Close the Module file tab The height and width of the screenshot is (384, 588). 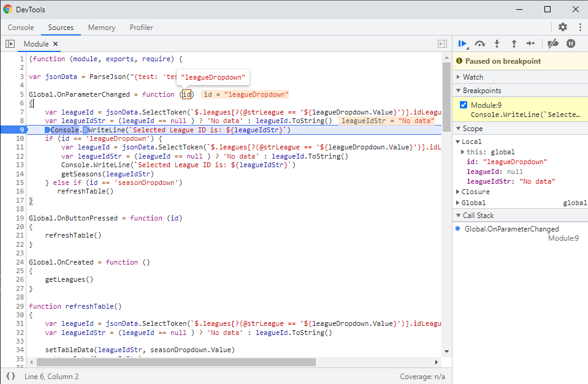point(55,44)
